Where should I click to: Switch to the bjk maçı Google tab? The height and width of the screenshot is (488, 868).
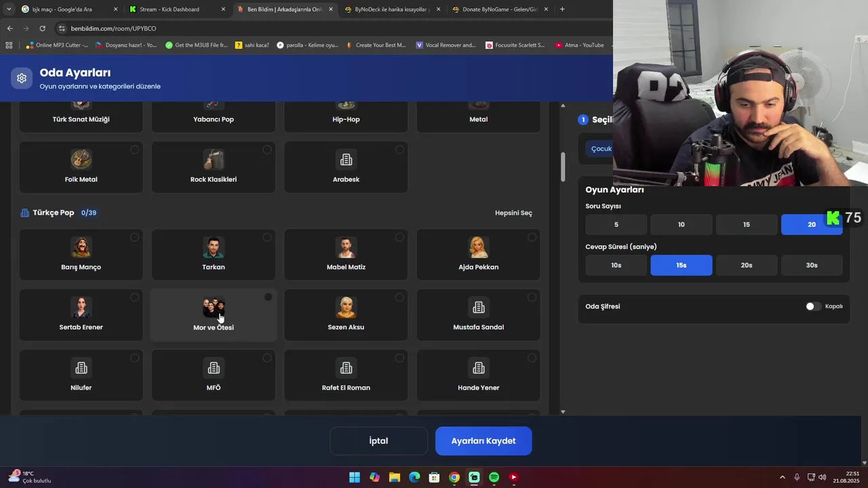tap(68, 9)
